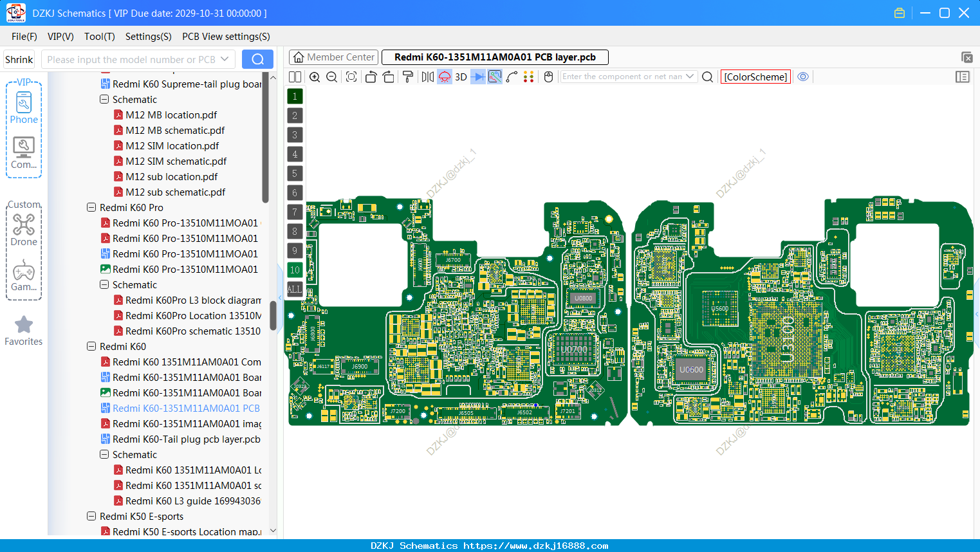The width and height of the screenshot is (980, 552).
Task: Click the ColorScheme button
Action: click(x=755, y=77)
